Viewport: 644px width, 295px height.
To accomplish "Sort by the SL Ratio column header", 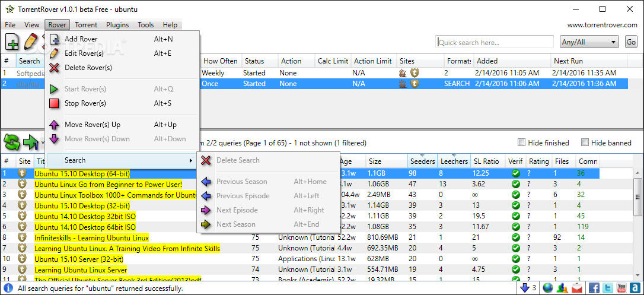I will coord(488,161).
